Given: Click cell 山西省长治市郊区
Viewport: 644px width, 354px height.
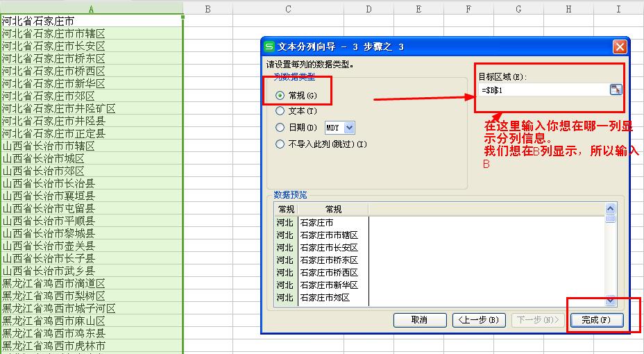Looking at the screenshot, I should [91, 171].
